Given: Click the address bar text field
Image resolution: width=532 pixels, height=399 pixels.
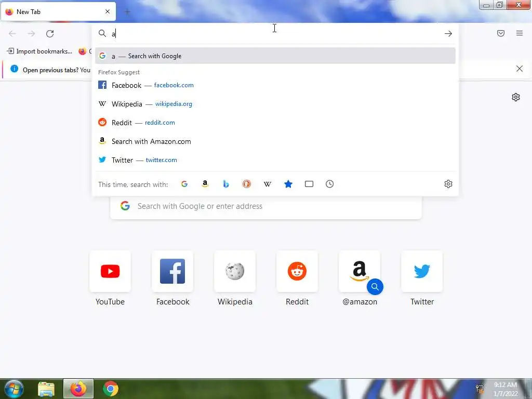Looking at the screenshot, I should tap(276, 34).
